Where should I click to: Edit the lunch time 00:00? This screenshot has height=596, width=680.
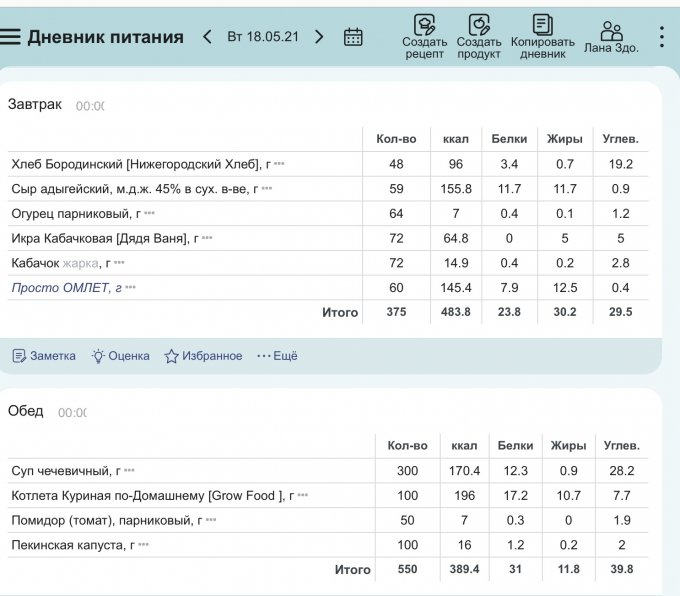pyautogui.click(x=71, y=413)
